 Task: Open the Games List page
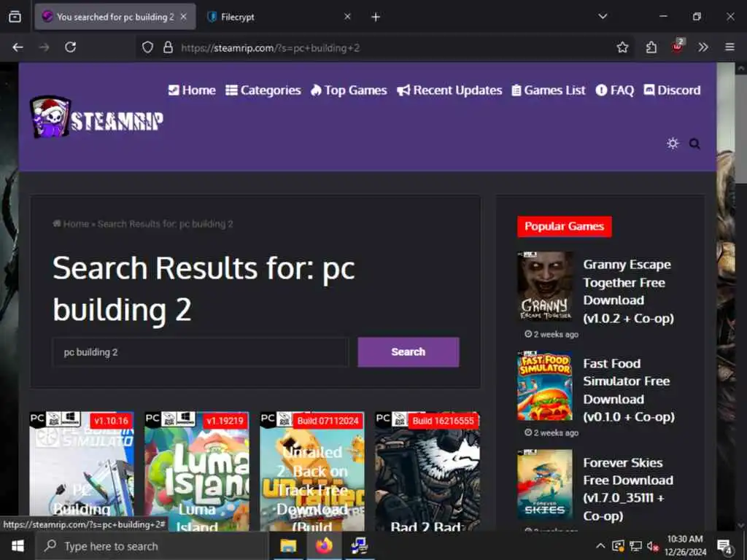(549, 90)
